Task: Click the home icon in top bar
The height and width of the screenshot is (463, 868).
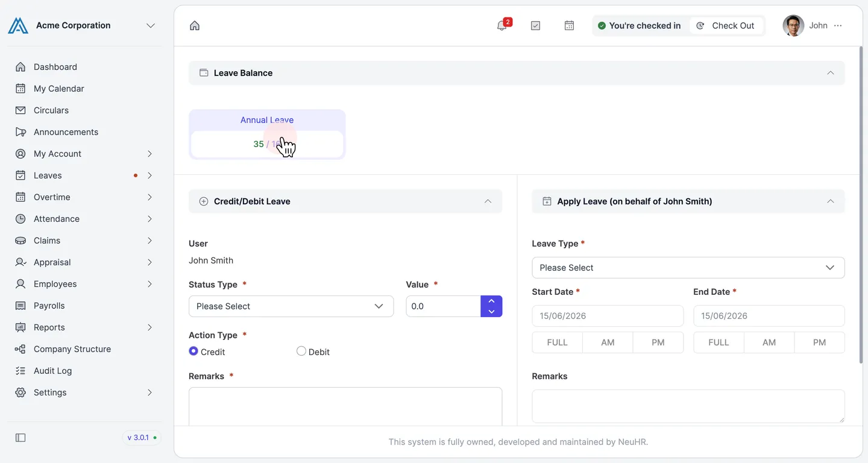Action: [195, 25]
